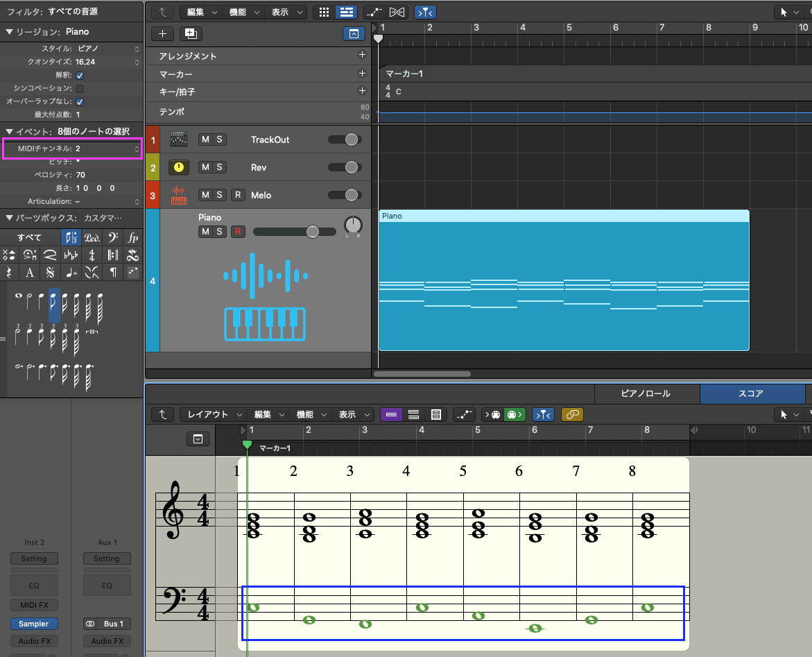This screenshot has height=657, width=812.
Task: Mute the TrackOut track
Action: [205, 139]
